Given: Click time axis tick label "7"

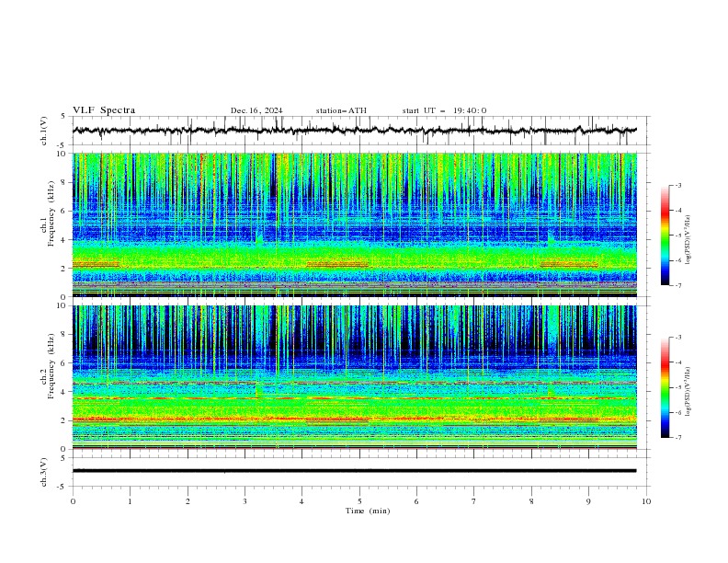Looking at the screenshot, I should pyautogui.click(x=474, y=501).
